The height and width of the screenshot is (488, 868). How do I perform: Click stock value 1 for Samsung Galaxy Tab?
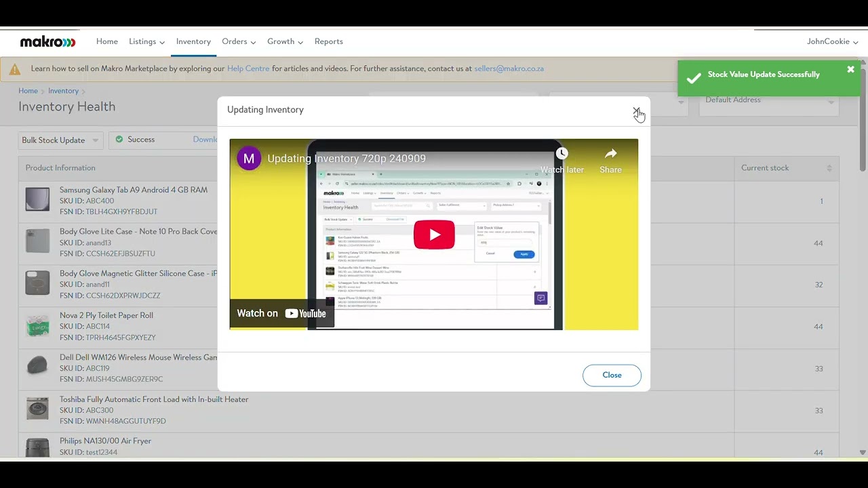tap(821, 201)
